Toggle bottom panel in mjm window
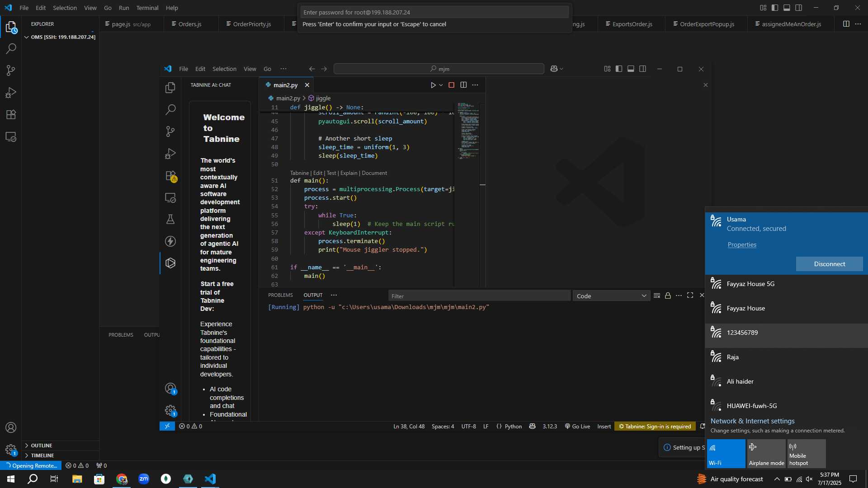868x488 pixels. pyautogui.click(x=631, y=69)
